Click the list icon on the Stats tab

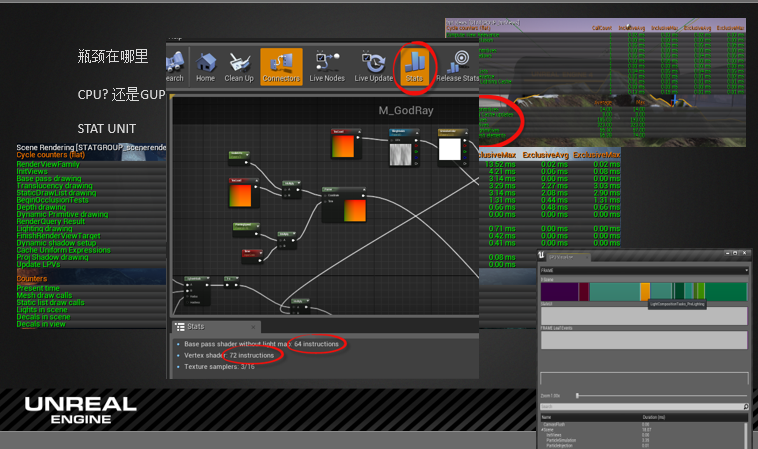(x=180, y=327)
